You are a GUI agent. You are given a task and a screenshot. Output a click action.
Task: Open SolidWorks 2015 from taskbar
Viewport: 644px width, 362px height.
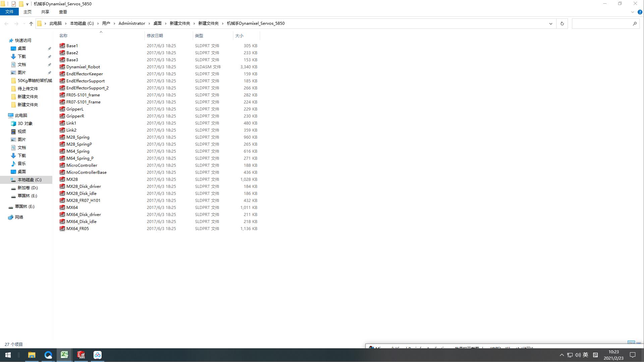coord(81,355)
